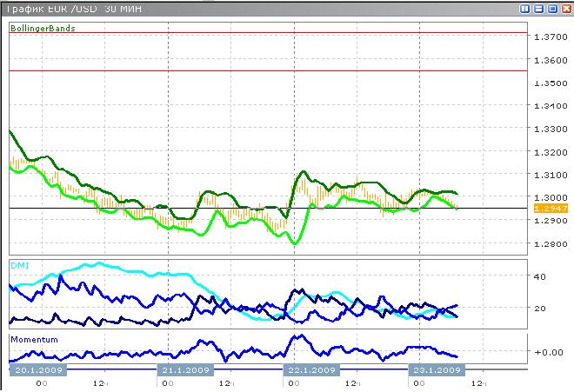Close the EUR/USD chart window
Viewport: 574px width, 392px height.
tap(564, 8)
